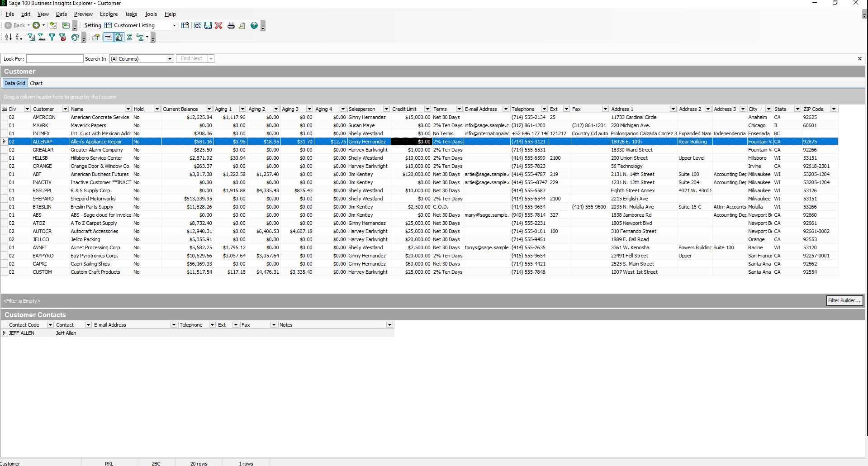Select the Sort Descending icon
Image resolution: width=868 pixels, height=466 pixels.
pos(19,37)
